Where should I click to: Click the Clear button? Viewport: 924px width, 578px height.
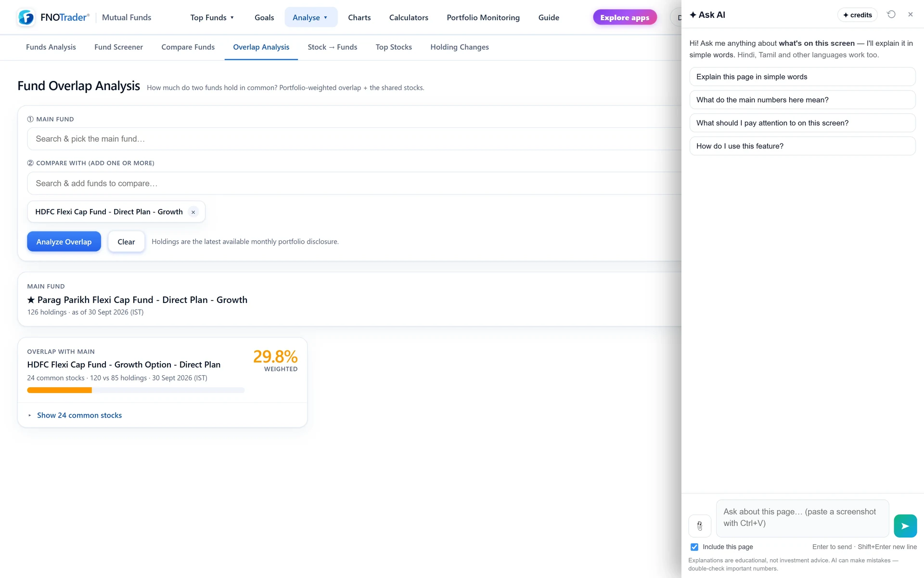[x=126, y=242]
